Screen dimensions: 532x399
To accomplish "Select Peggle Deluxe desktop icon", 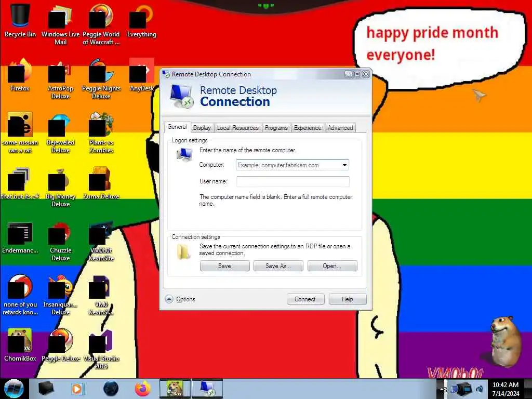I will (60, 344).
